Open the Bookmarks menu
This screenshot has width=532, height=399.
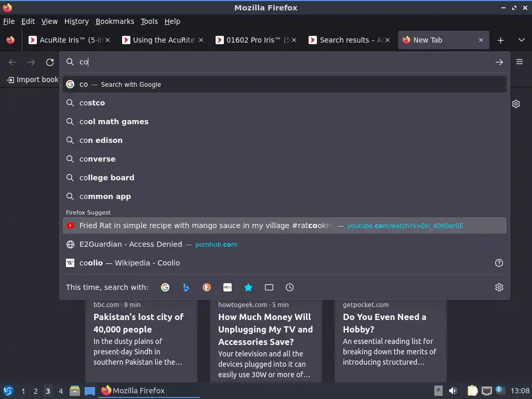115,21
